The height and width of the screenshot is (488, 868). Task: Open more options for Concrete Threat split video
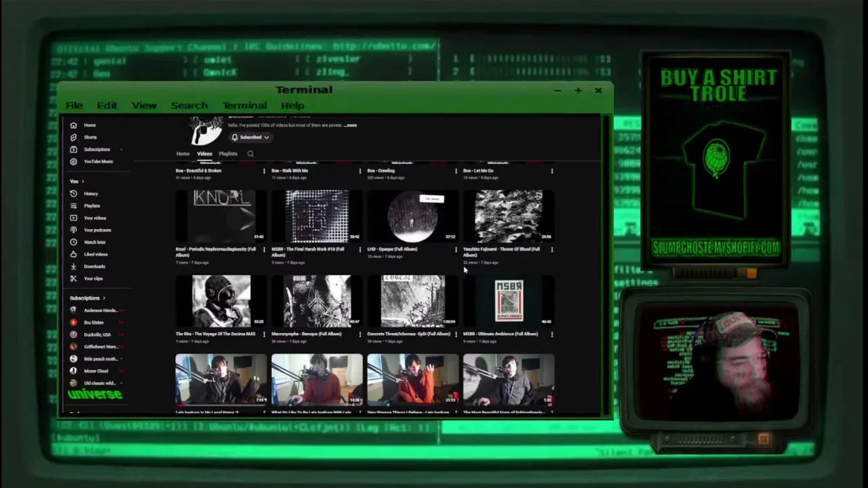(456, 335)
